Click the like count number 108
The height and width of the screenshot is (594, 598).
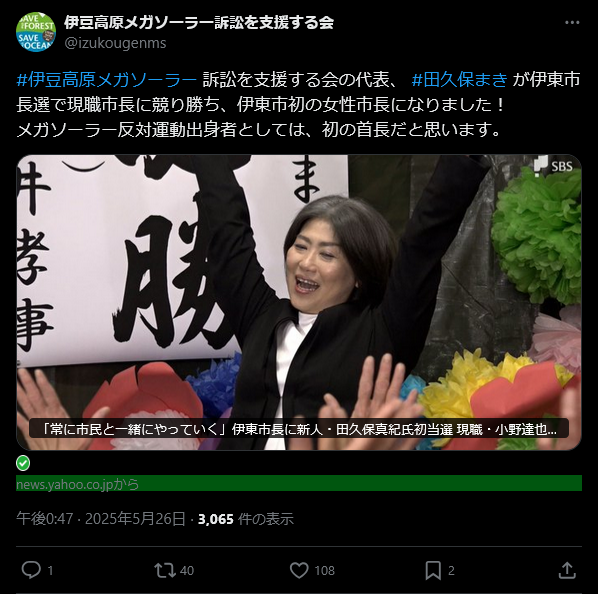325,571
